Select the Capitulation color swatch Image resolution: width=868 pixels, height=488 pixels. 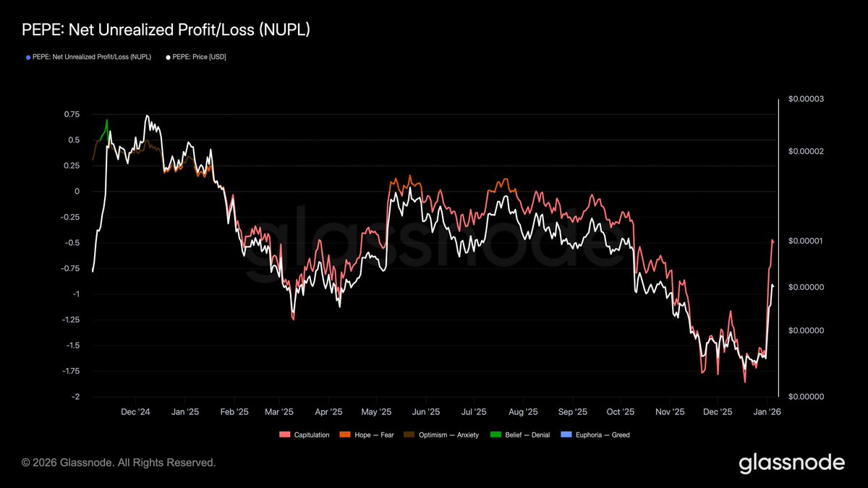[284, 435]
